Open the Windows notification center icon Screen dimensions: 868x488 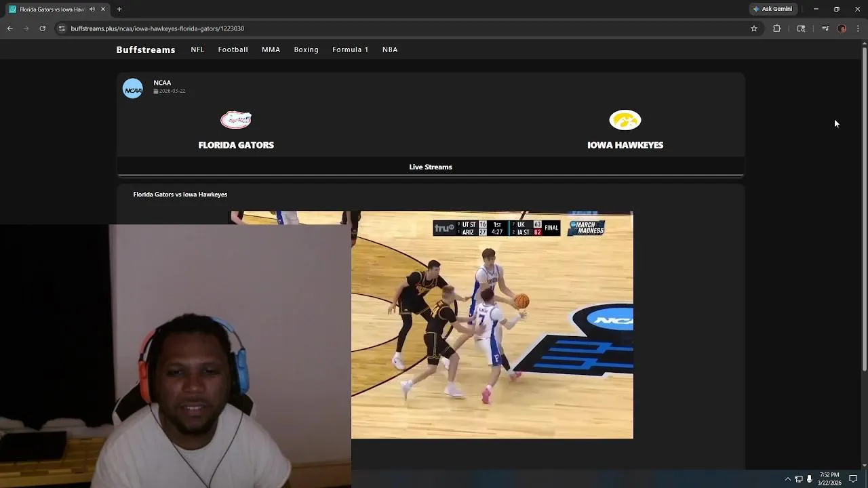(854, 479)
